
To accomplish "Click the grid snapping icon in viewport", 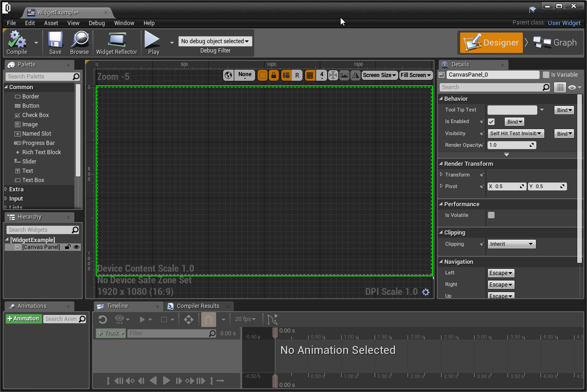I will (x=310, y=75).
